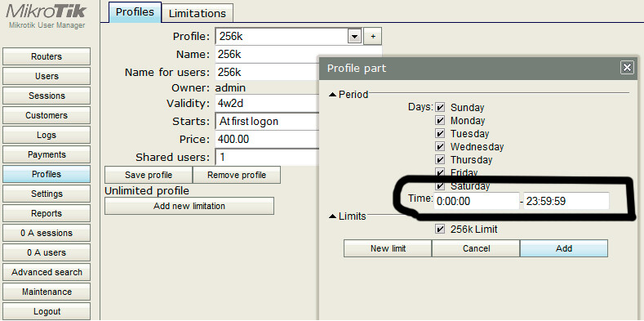Click the Owner value admin
Image resolution: width=644 pixels, height=321 pixels.
230,87
